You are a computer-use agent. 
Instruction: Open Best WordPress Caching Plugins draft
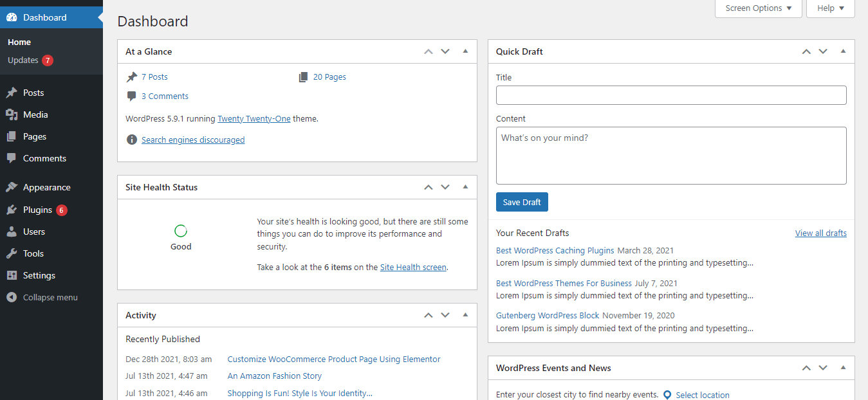point(555,250)
